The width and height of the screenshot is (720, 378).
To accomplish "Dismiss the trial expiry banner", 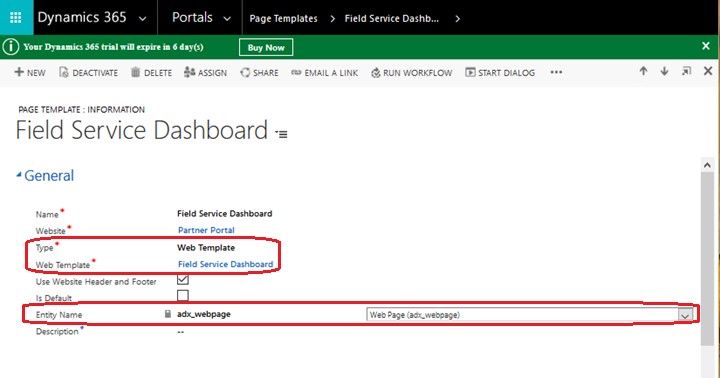I will [706, 46].
